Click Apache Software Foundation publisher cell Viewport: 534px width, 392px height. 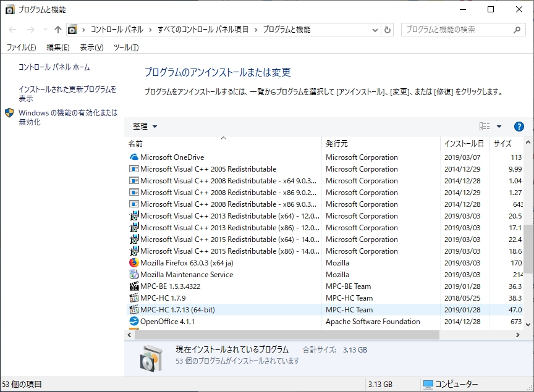point(373,322)
